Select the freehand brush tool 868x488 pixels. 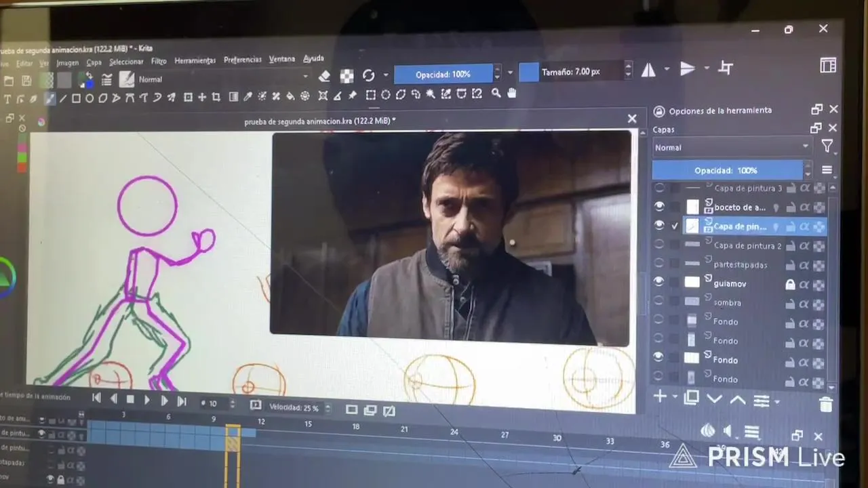point(50,98)
